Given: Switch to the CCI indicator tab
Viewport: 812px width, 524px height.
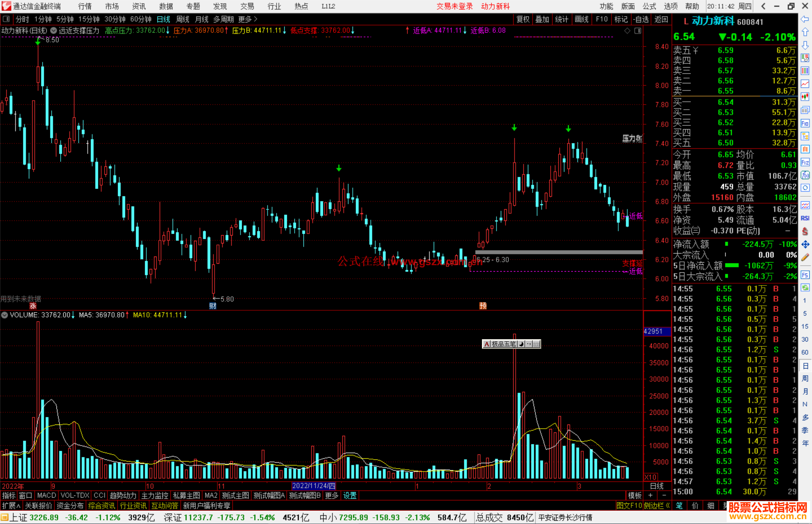Looking at the screenshot, I should [100, 495].
